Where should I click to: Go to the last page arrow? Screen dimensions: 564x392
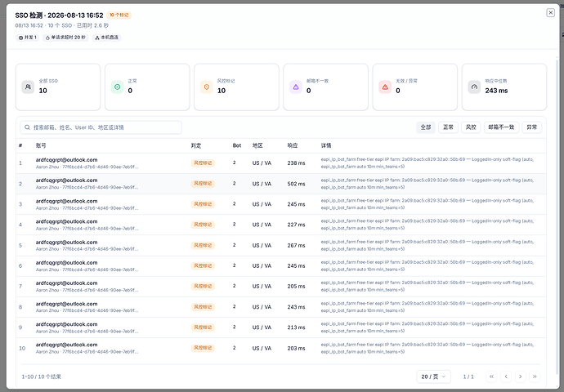(535, 376)
